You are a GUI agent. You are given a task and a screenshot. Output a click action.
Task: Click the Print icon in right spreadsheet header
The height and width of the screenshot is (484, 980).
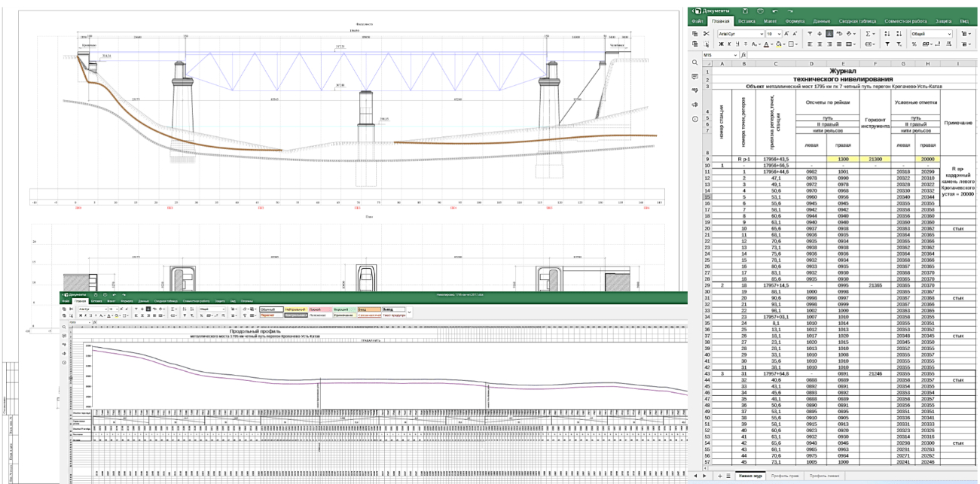tap(759, 11)
